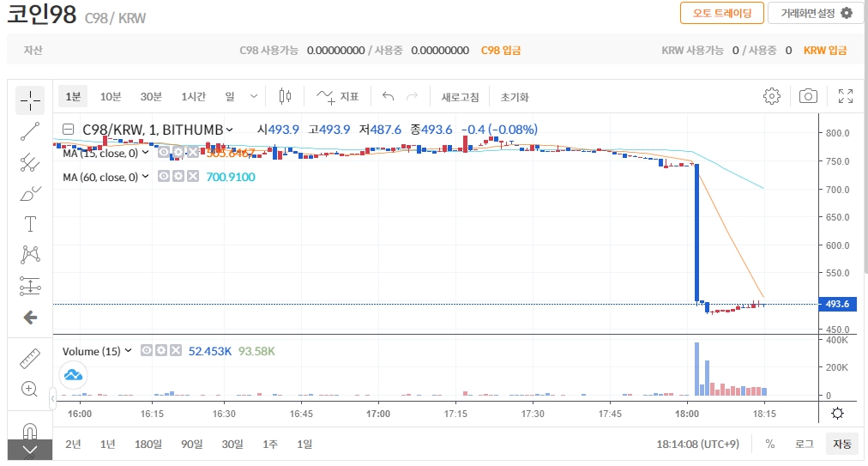Screen dimensions: 868x466
Task: Select the ruler measure tool
Action: (x=30, y=359)
